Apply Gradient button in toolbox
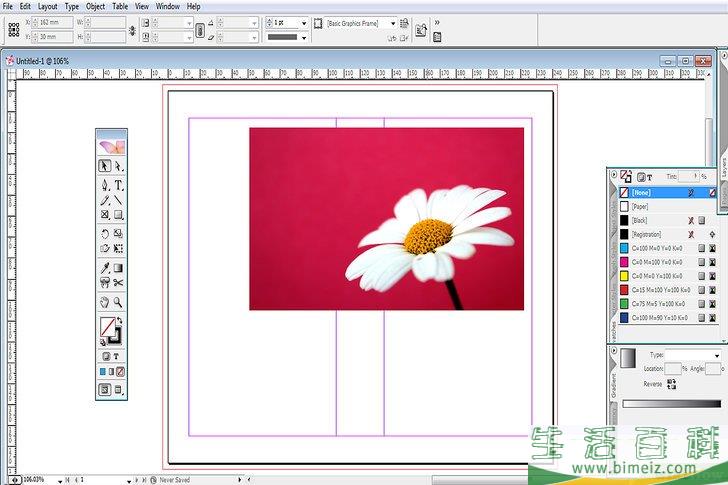Image resolution: width=728 pixels, height=485 pixels. tap(111, 371)
